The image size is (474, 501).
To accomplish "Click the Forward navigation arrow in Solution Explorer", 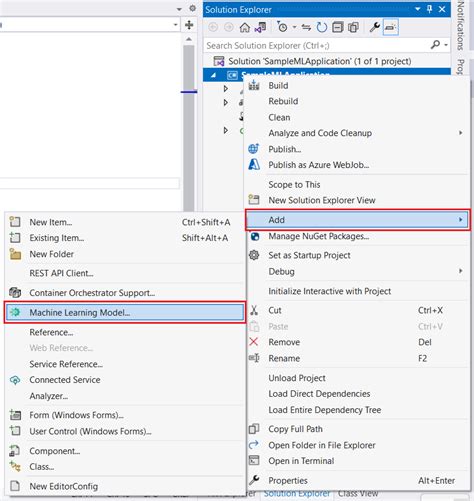I will [229, 27].
